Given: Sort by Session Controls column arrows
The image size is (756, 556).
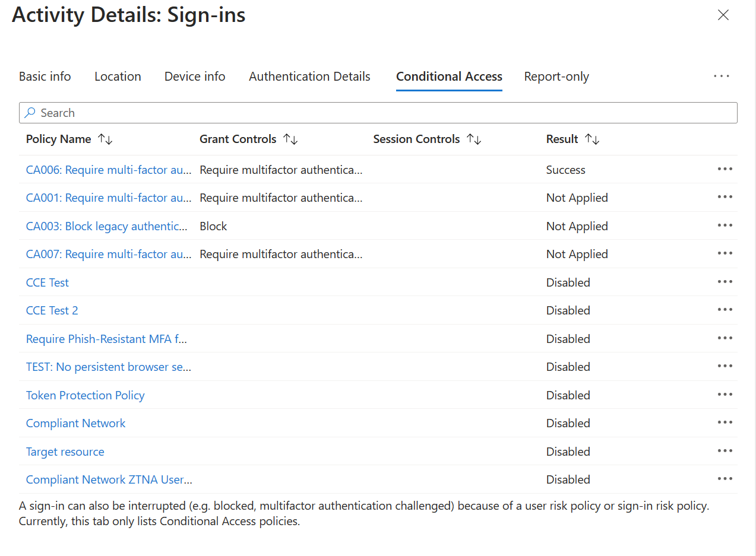Looking at the screenshot, I should click(474, 139).
